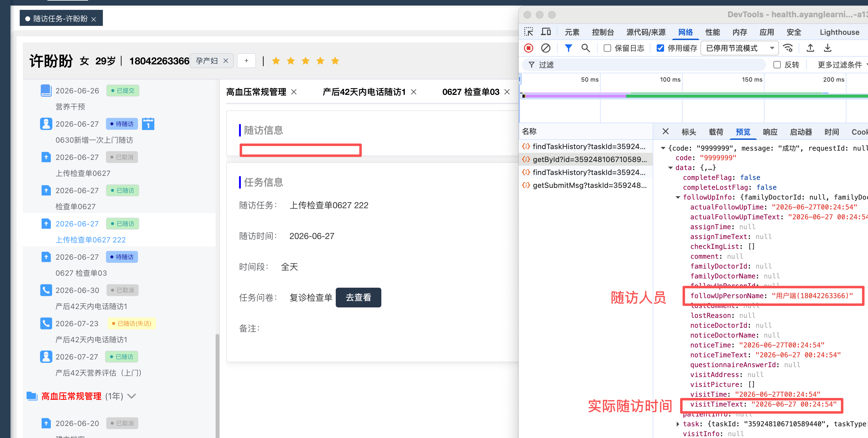Image resolution: width=868 pixels, height=438 pixels.
Task: Click the first rating star
Action: (276, 61)
